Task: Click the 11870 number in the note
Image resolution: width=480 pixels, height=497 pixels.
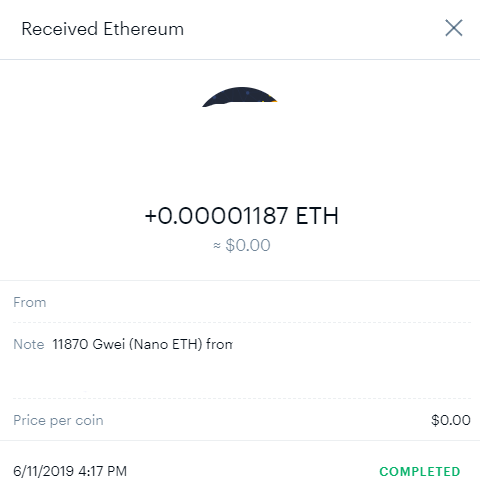Action: pos(70,344)
